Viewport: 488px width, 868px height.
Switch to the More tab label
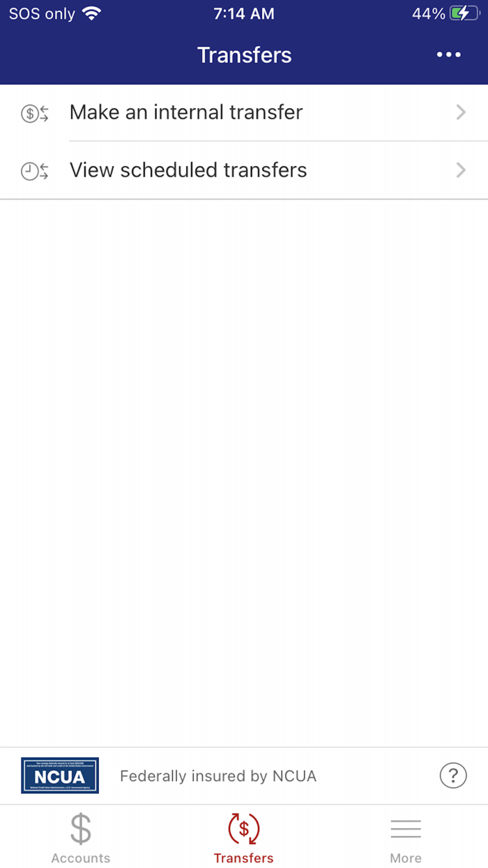click(x=406, y=858)
